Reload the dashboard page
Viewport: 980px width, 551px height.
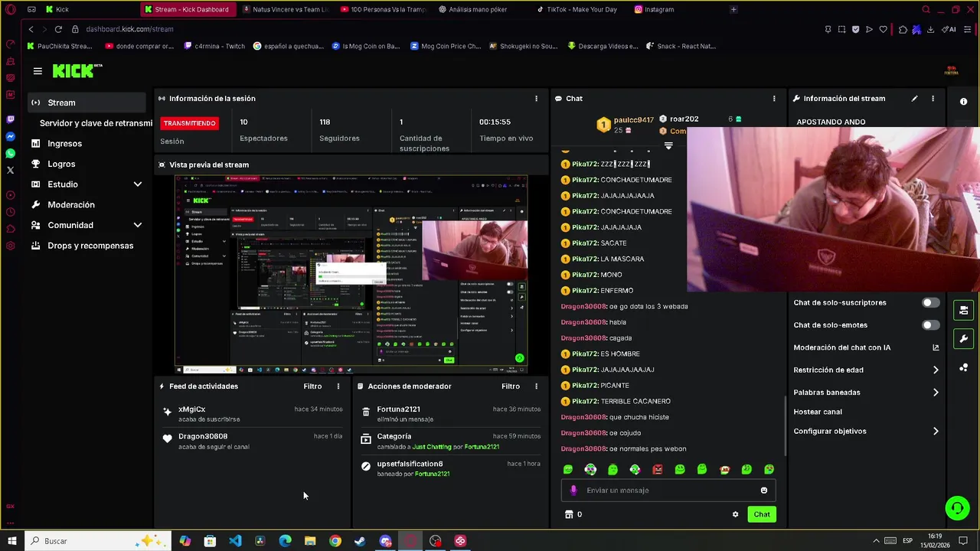(58, 29)
